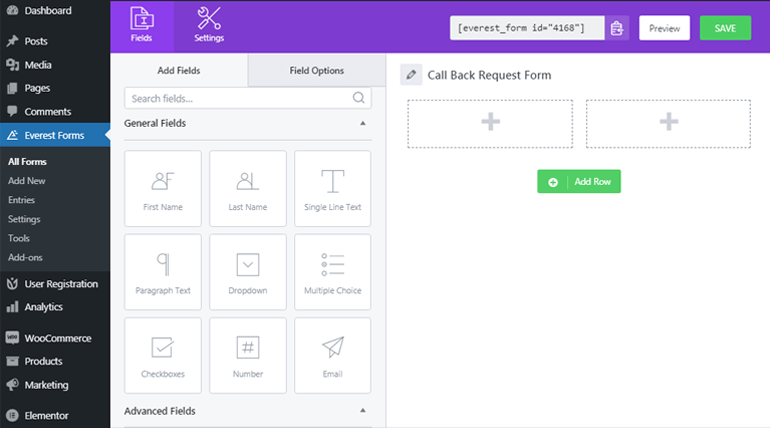Select the Single Line Text field
Viewport: 770px width, 428px height.
coord(332,188)
